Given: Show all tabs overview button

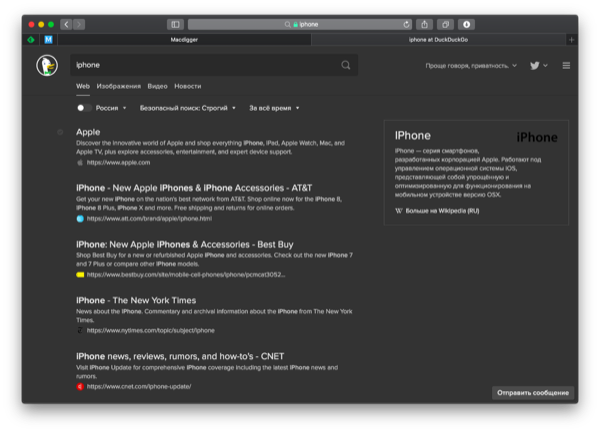Looking at the screenshot, I should coord(445,24).
